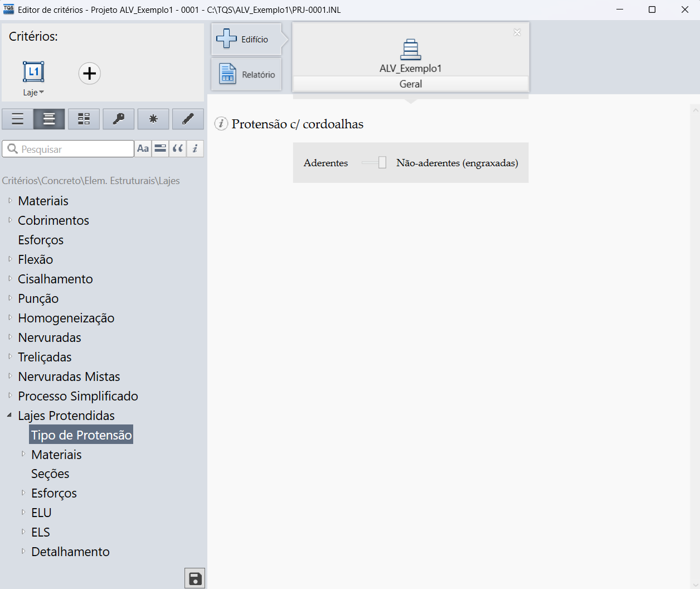The width and height of the screenshot is (700, 589).
Task: Select Não-aderentes (engraxadas) label
Action: point(457,163)
